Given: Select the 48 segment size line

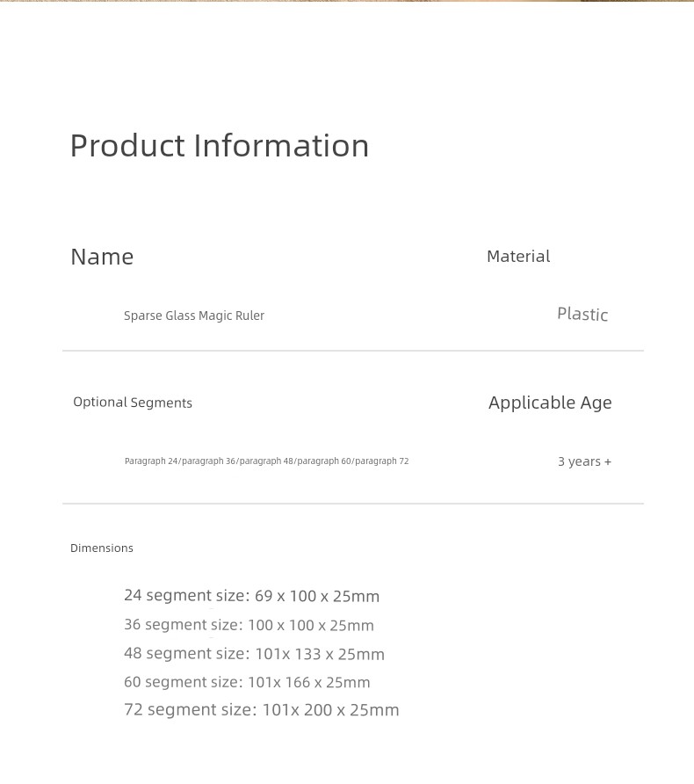Looking at the screenshot, I should 254,654.
